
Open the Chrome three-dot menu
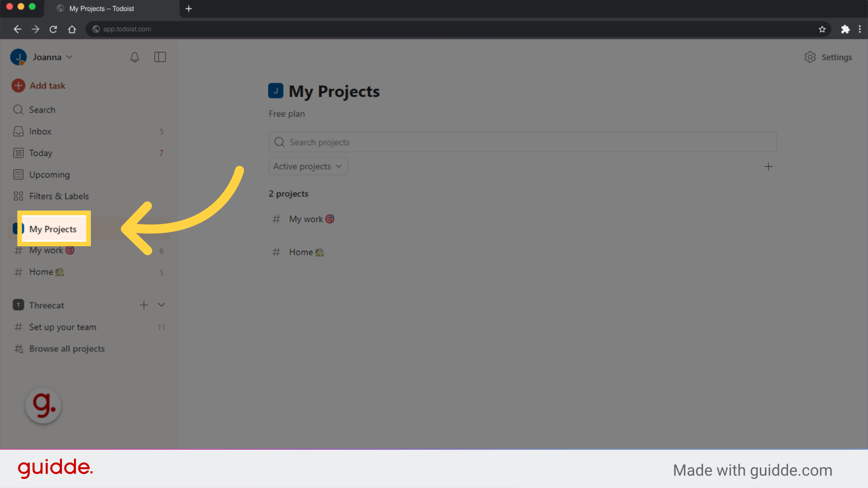(x=860, y=29)
